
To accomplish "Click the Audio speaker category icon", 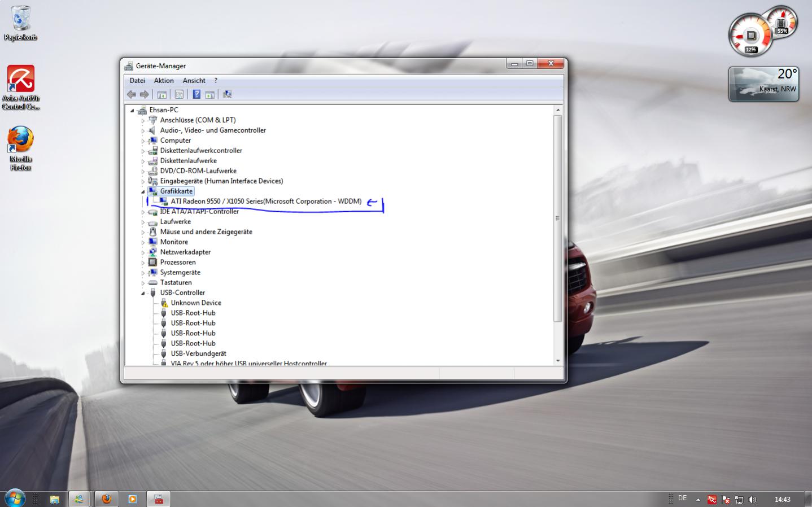I will (152, 130).
